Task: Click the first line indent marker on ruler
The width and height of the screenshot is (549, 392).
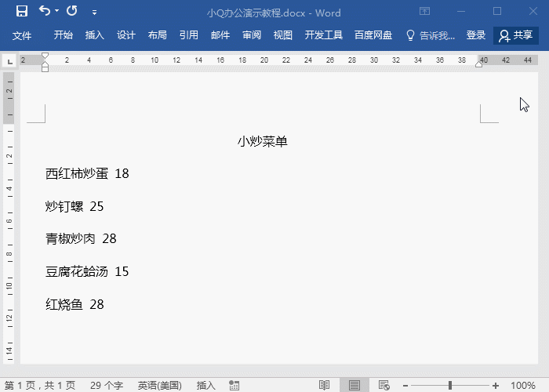Action: coord(45,56)
